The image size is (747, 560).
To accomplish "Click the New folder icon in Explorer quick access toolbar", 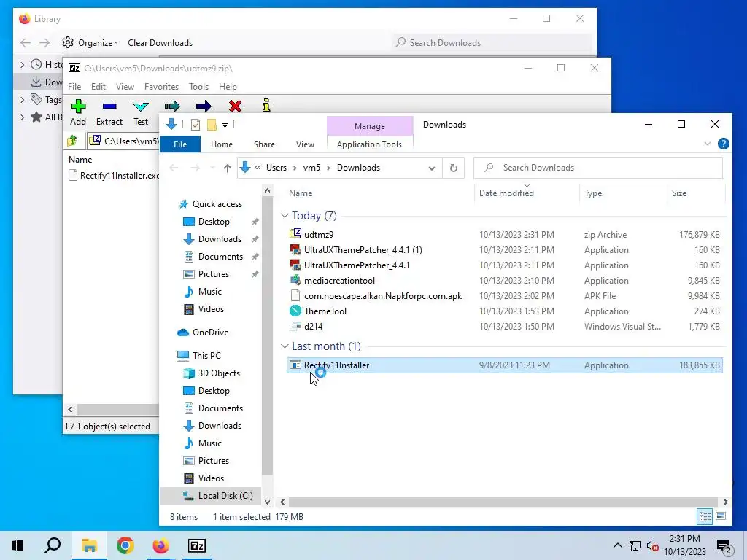I will tap(212, 125).
